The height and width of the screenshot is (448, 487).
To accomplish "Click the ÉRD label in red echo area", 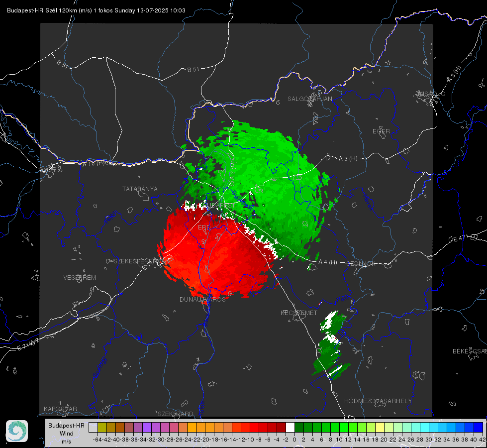I will (204, 227).
